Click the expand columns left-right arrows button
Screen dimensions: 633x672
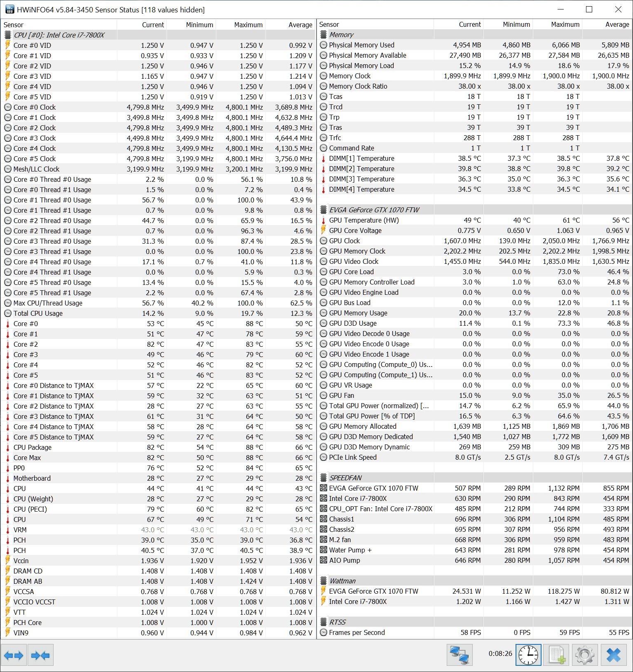coord(14,655)
